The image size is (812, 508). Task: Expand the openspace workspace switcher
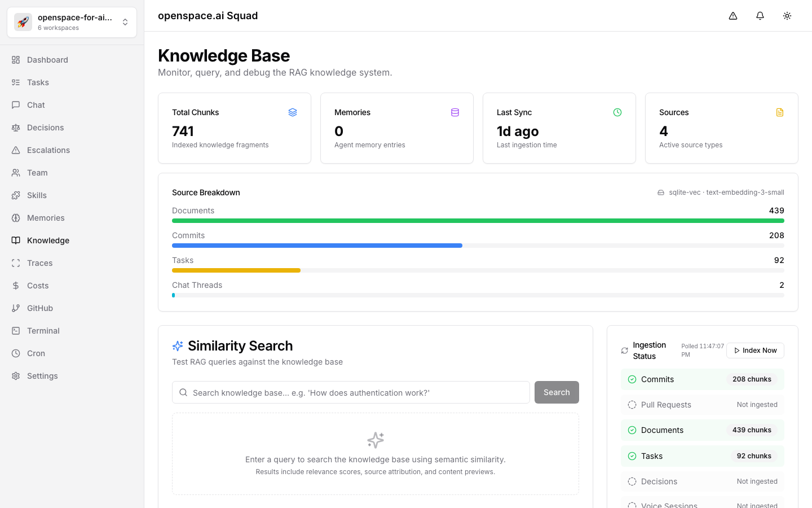pyautogui.click(x=125, y=23)
